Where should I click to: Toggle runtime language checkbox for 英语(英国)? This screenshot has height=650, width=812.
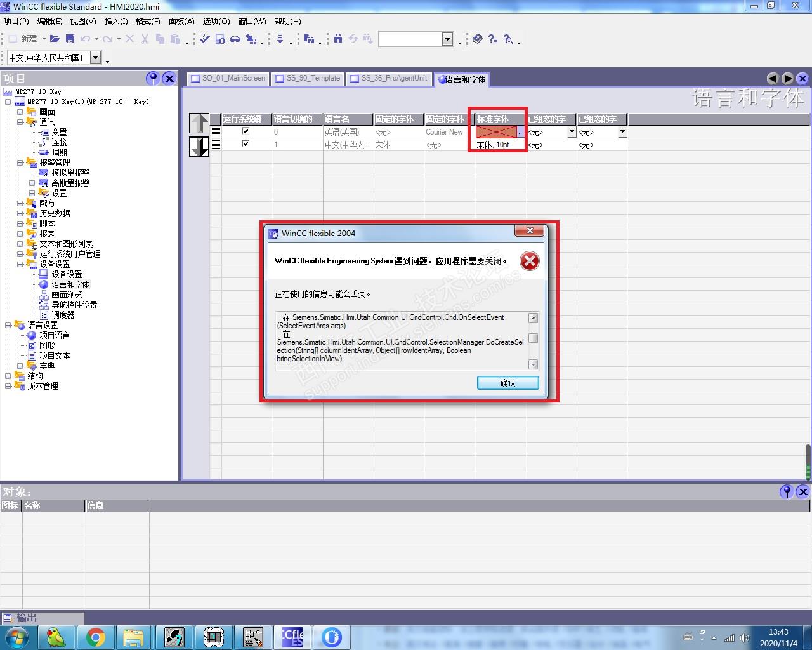click(x=246, y=131)
